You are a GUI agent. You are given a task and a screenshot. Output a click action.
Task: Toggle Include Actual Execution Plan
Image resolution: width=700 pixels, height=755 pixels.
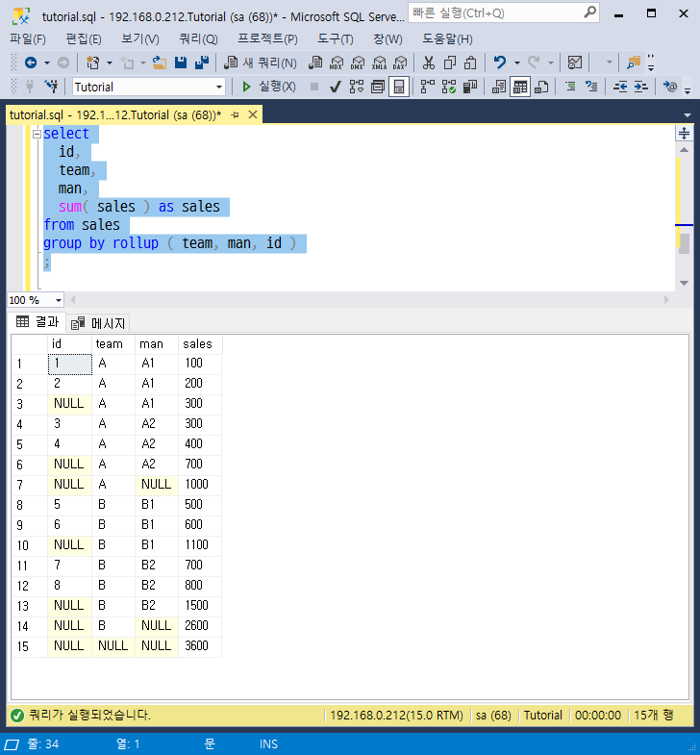428,87
